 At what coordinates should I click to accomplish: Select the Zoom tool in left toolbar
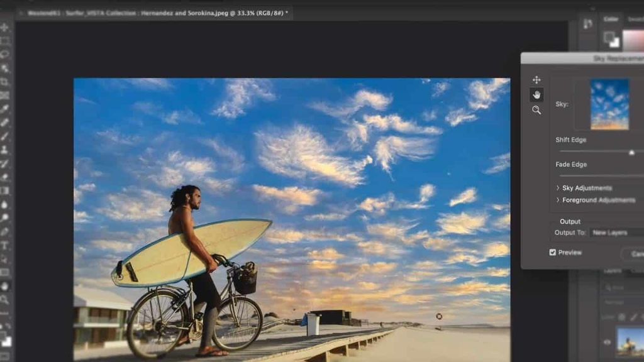(x=5, y=300)
